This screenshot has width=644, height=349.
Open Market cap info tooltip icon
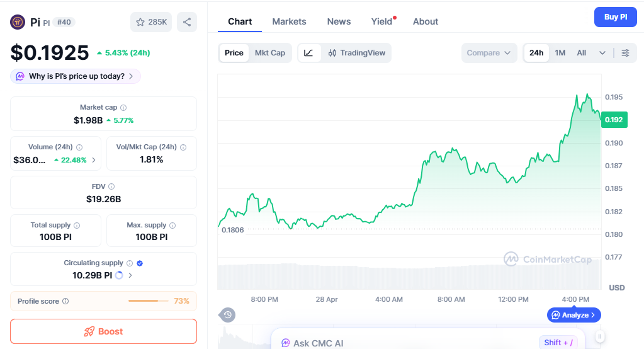click(123, 108)
